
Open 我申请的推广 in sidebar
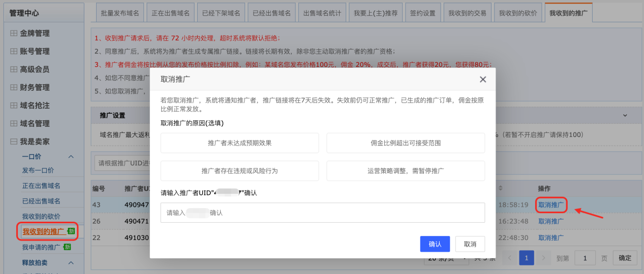point(41,248)
